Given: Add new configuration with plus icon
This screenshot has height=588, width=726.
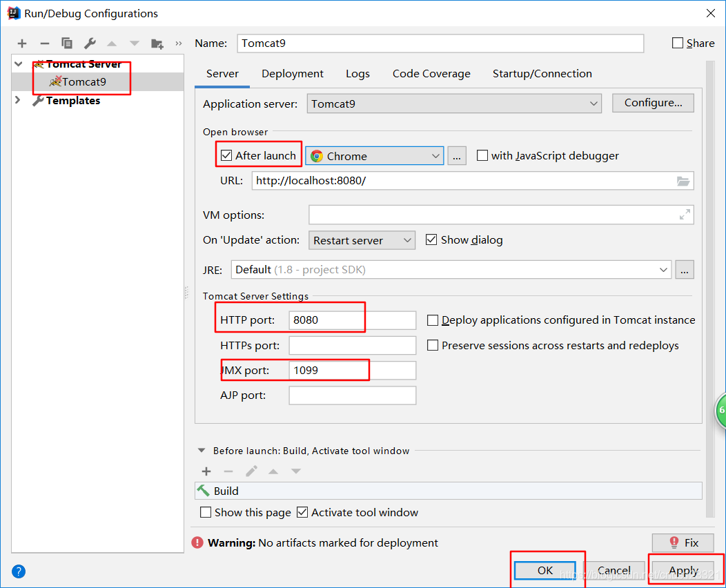Looking at the screenshot, I should pyautogui.click(x=22, y=43).
